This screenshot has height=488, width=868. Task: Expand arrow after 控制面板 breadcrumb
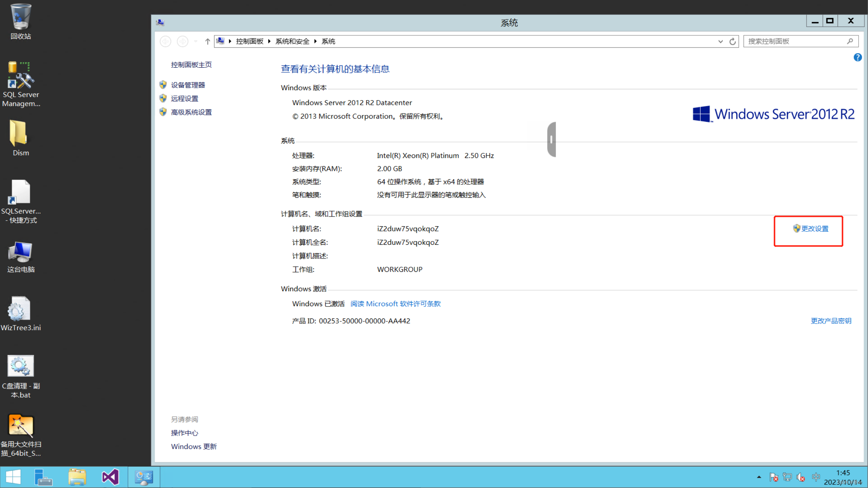tap(269, 42)
